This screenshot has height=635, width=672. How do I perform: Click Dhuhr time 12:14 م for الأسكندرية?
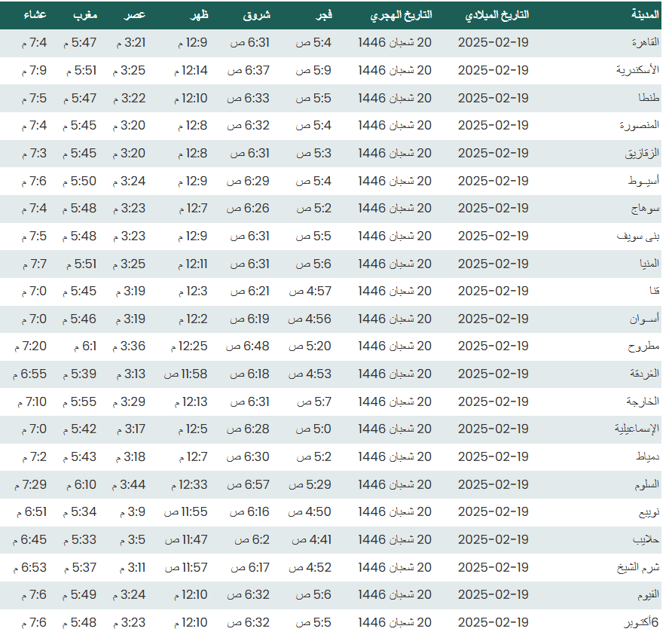point(191,70)
